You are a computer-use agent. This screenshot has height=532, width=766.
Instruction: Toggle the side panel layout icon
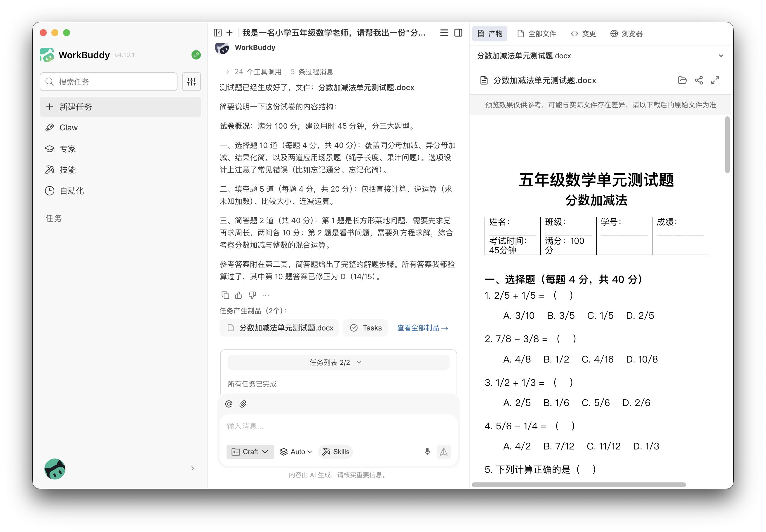click(459, 33)
